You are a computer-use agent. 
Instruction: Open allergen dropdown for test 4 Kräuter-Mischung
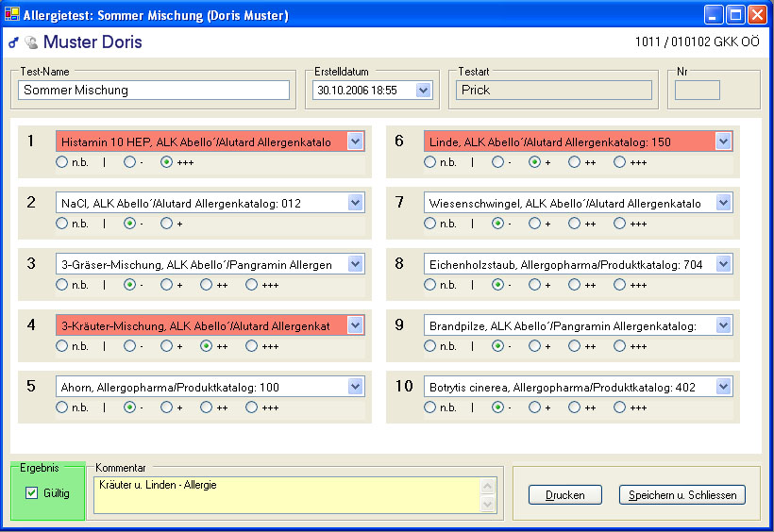pyautogui.click(x=356, y=325)
